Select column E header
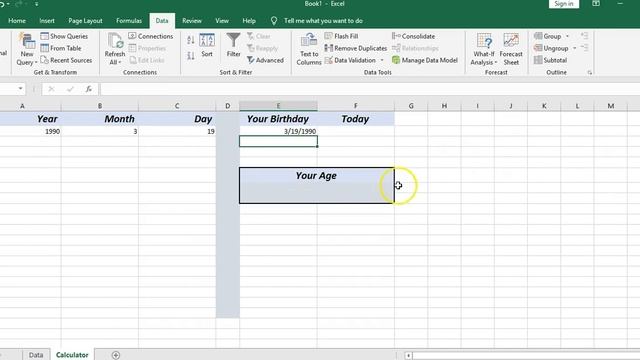 pos(278,106)
